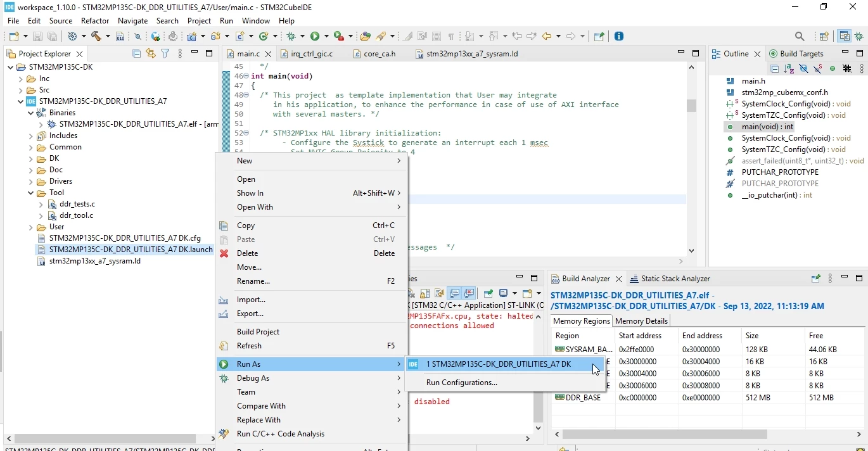
Task: Open the Outline view menu dots
Action: click(x=862, y=68)
